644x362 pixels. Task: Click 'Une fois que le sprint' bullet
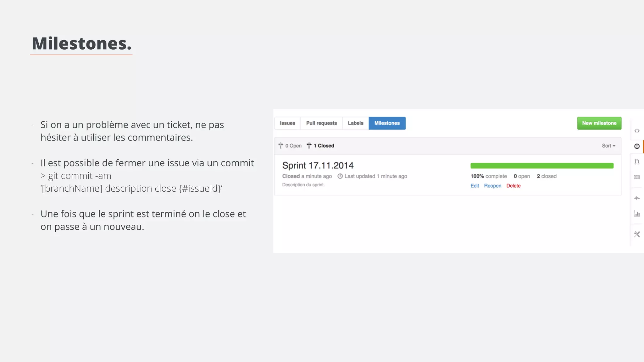[143, 220]
